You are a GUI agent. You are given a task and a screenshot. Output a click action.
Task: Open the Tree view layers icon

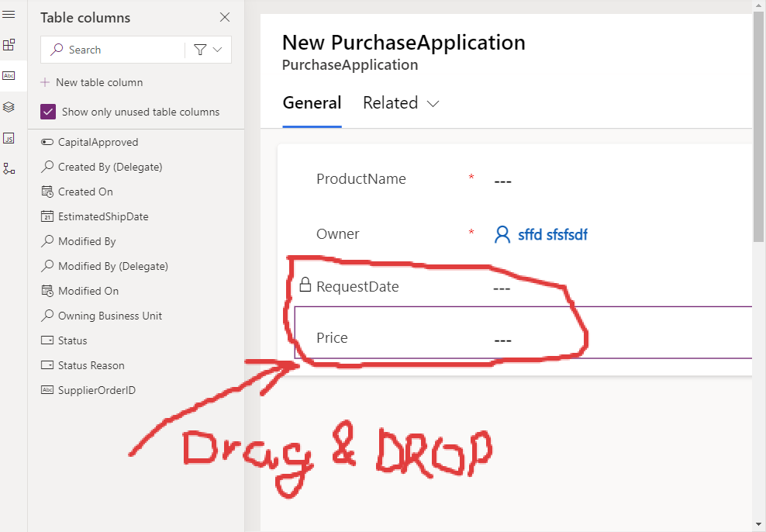coord(9,107)
